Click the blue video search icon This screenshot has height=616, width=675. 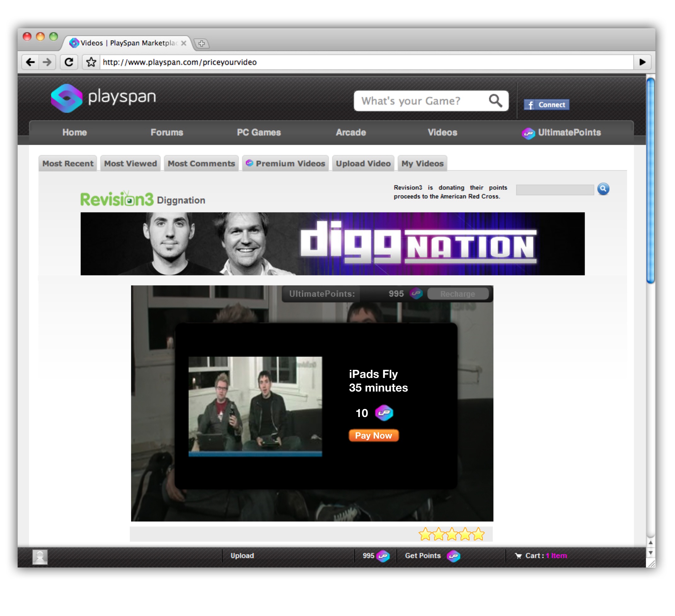coord(603,189)
